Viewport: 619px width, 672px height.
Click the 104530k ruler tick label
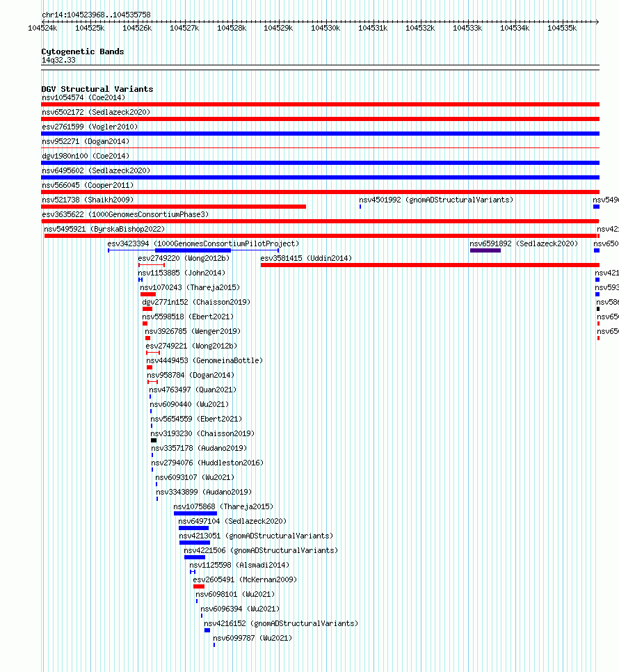tap(325, 28)
